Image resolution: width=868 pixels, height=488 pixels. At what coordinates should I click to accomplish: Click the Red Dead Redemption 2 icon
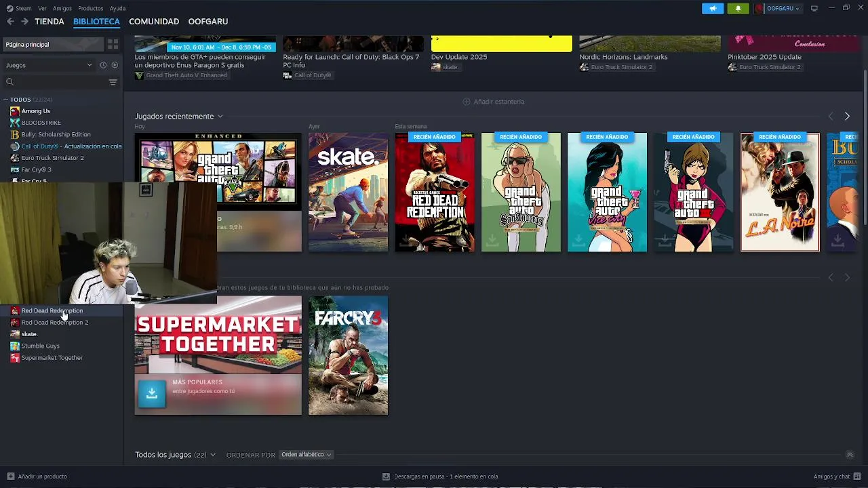tap(15, 323)
